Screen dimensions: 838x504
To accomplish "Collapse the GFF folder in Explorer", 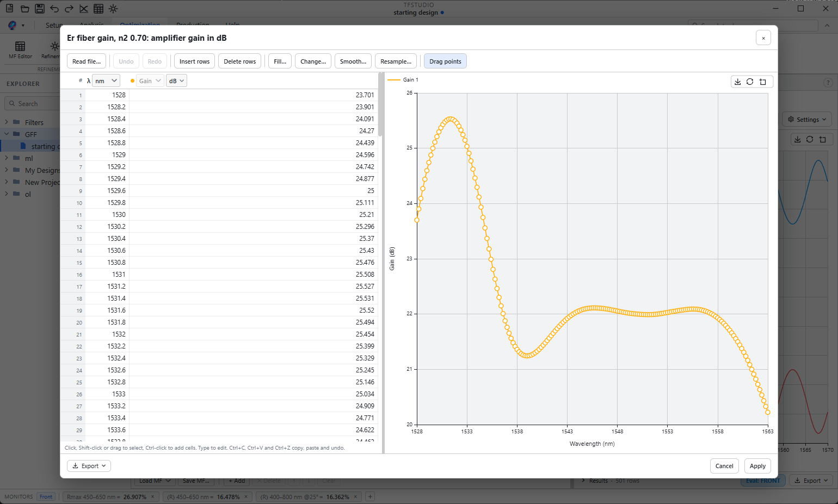I will coord(7,134).
